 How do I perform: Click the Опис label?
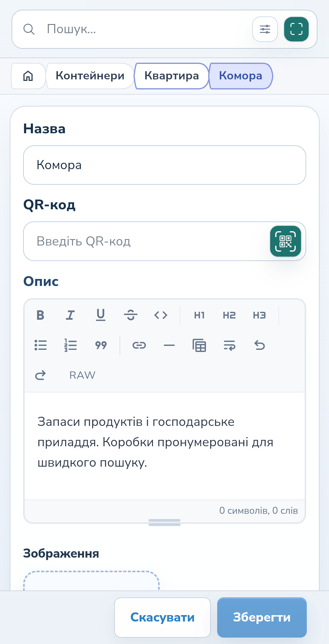click(x=41, y=281)
